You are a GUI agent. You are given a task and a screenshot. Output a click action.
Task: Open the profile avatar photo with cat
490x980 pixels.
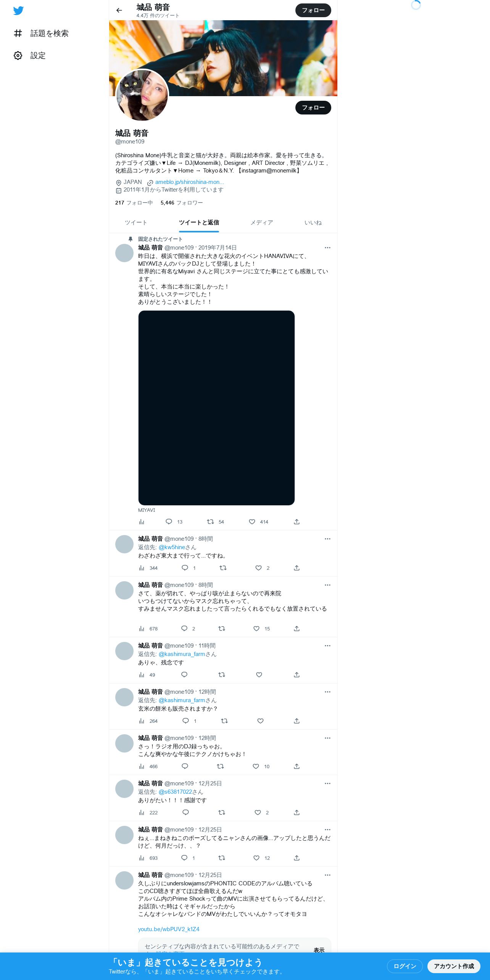point(142,95)
